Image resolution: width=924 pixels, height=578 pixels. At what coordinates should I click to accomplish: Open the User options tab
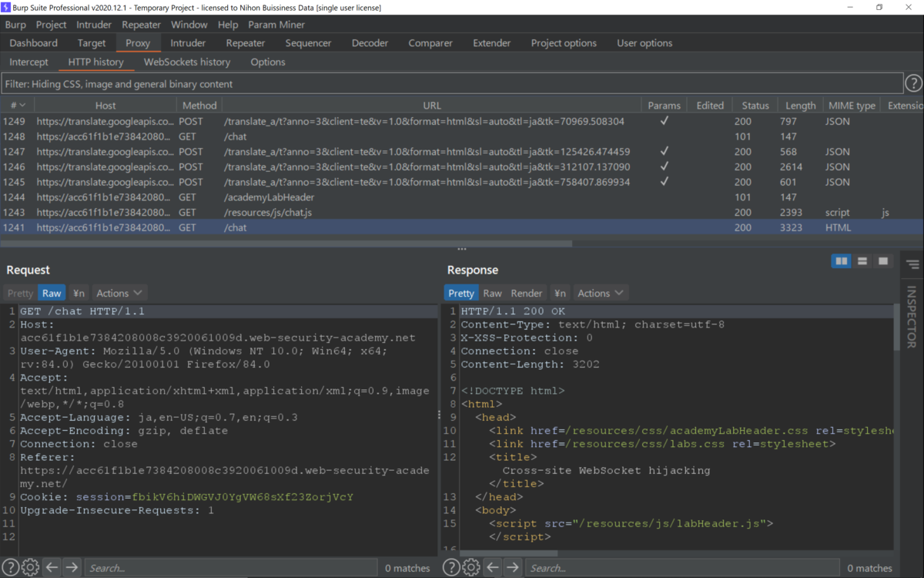pyautogui.click(x=644, y=43)
